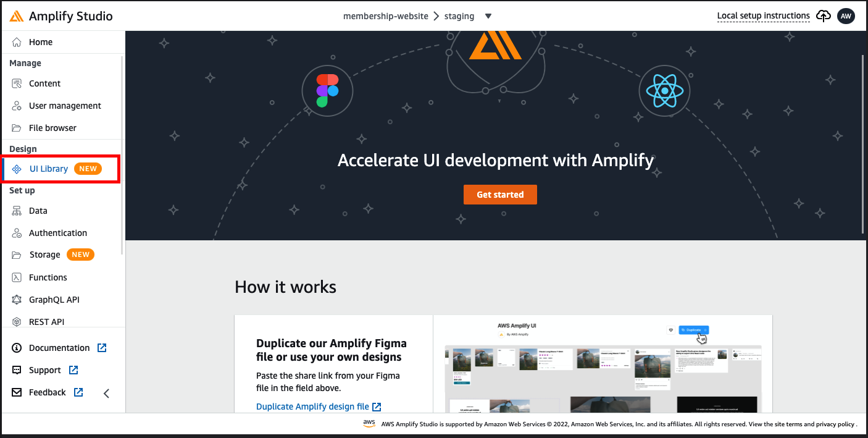Click the GraphQL API icon

17,300
